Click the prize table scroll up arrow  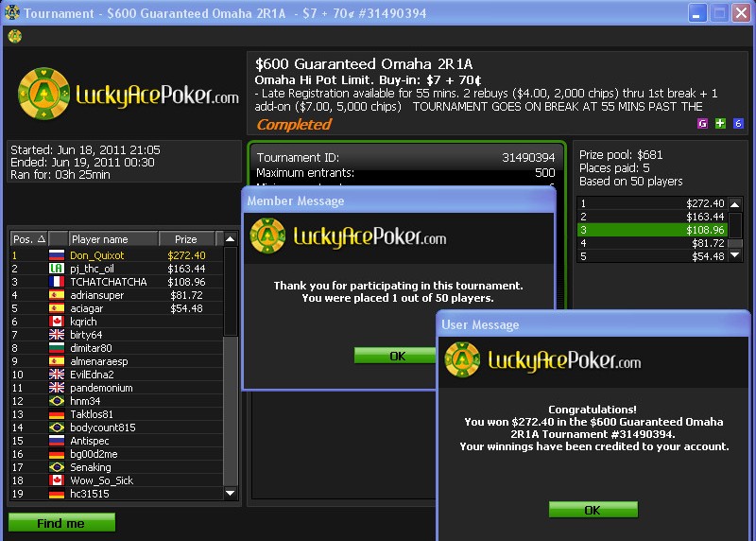point(735,204)
